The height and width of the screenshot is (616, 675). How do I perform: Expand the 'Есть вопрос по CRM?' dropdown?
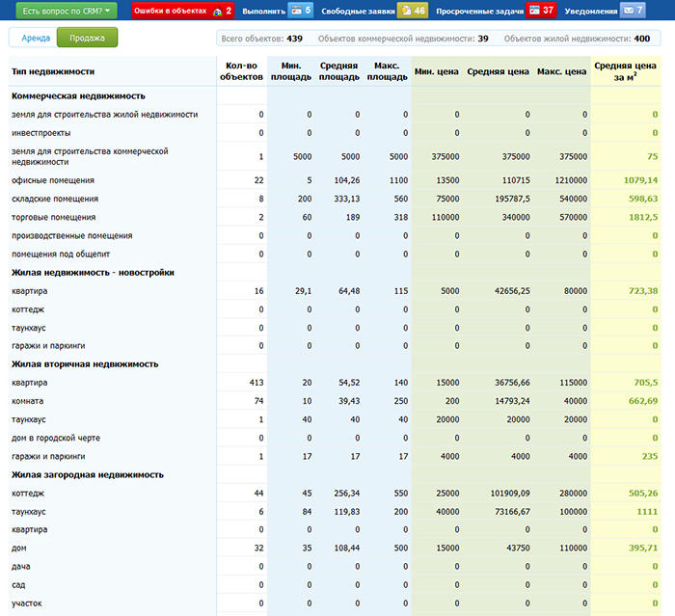[67, 11]
